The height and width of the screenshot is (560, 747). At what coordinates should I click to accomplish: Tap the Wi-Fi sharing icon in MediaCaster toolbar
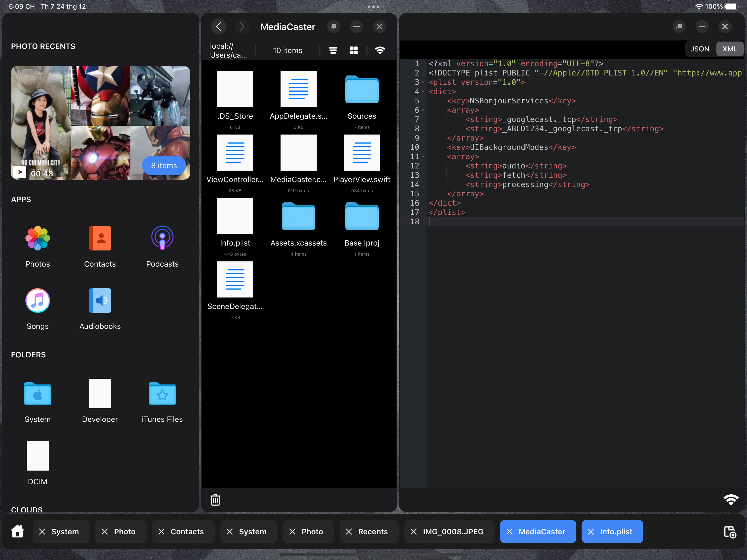380,50
